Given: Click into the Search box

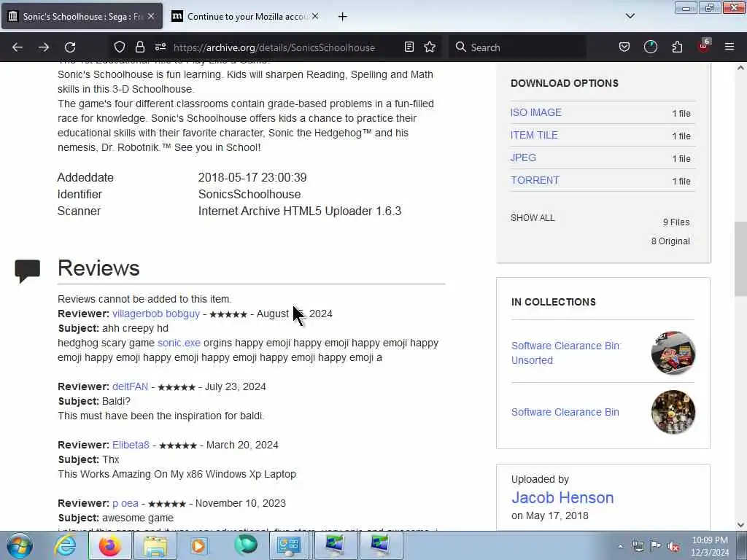Looking at the screenshot, I should tap(517, 47).
